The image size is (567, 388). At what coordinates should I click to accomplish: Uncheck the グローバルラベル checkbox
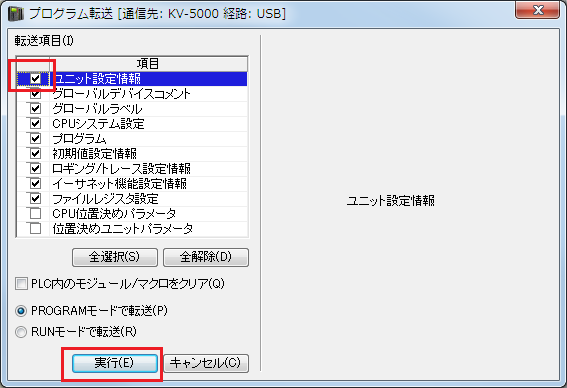click(x=35, y=108)
